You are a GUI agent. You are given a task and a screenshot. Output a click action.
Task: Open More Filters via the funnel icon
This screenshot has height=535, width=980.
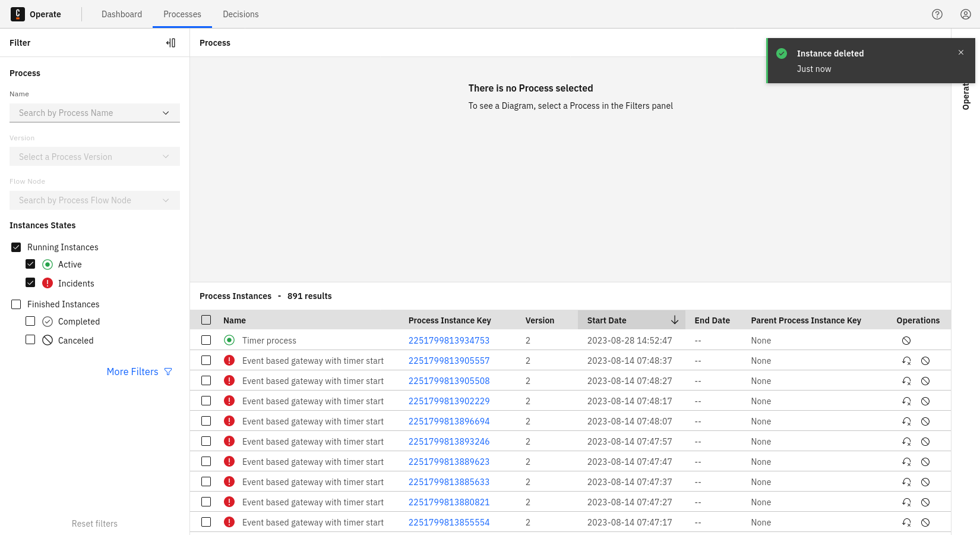(x=168, y=371)
